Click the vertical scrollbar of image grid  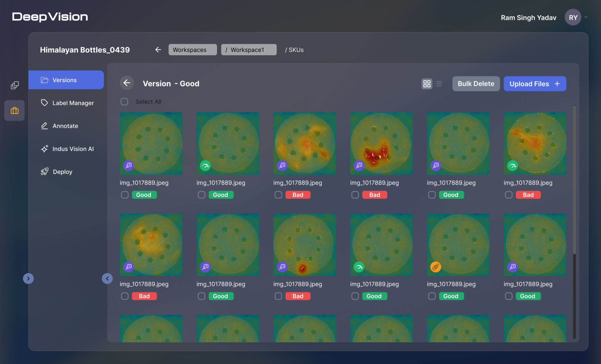tap(574, 179)
